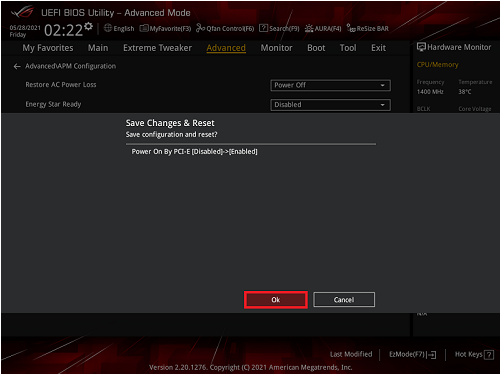
Task: Click the 1400 MHz frequency value
Action: [x=430, y=92]
